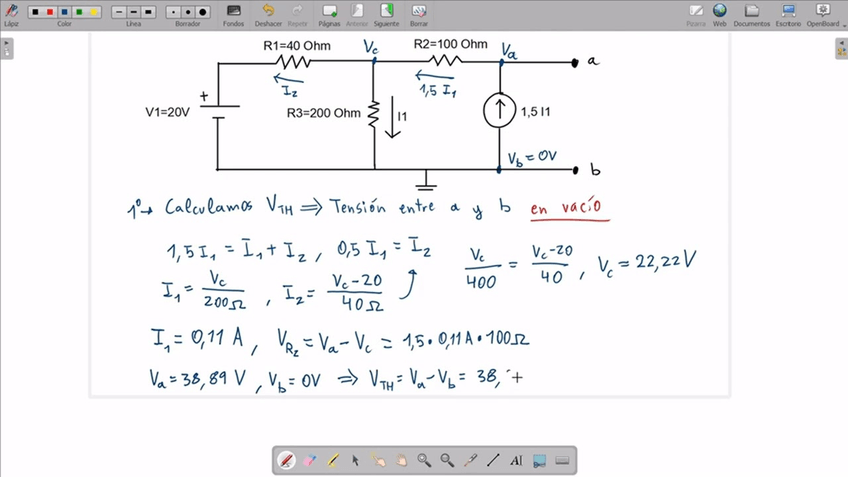Select the black pen color
The height and width of the screenshot is (477, 848).
pyautogui.click(x=35, y=11)
